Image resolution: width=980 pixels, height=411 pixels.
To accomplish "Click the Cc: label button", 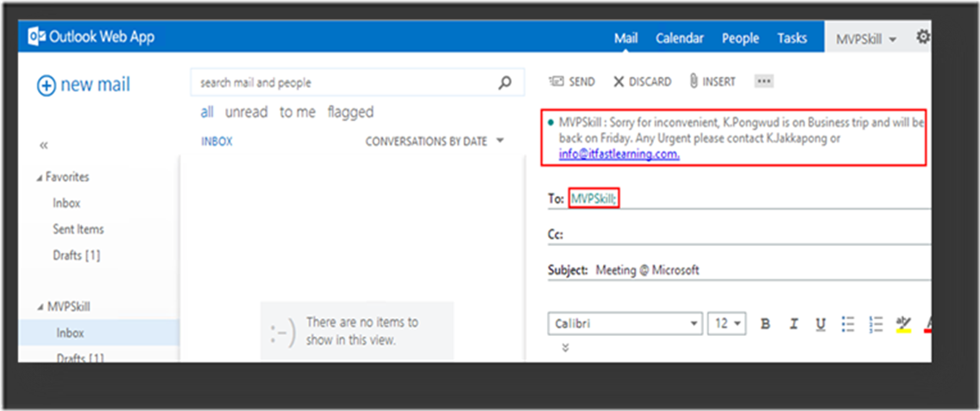I will tap(556, 235).
